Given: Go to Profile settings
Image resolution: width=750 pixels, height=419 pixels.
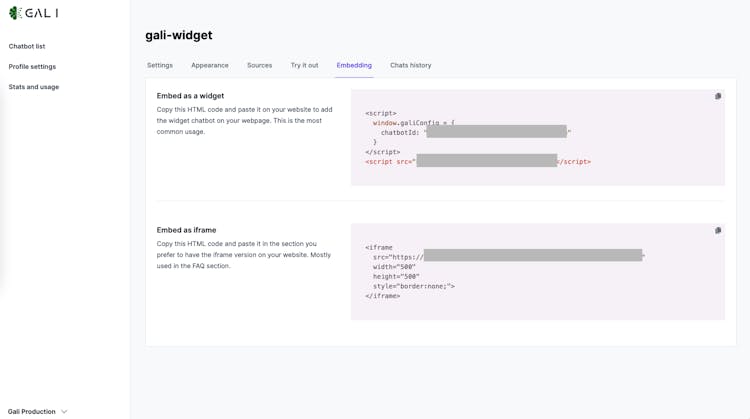Looking at the screenshot, I should [32, 67].
